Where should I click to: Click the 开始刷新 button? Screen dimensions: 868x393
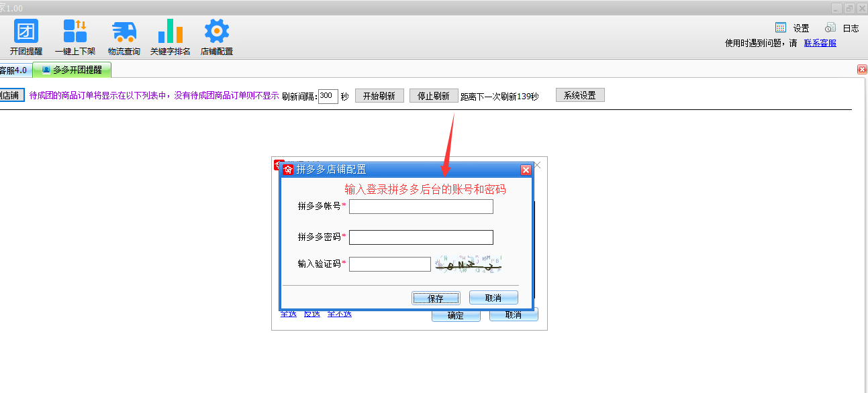click(x=379, y=96)
